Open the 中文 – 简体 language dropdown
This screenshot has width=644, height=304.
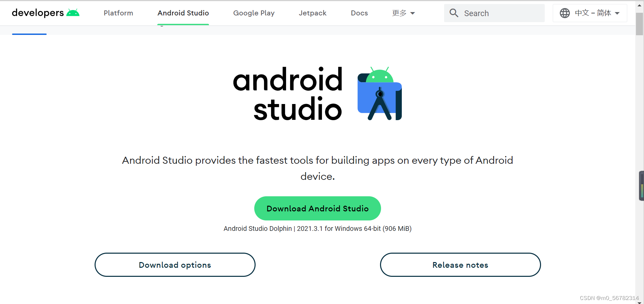coord(590,13)
